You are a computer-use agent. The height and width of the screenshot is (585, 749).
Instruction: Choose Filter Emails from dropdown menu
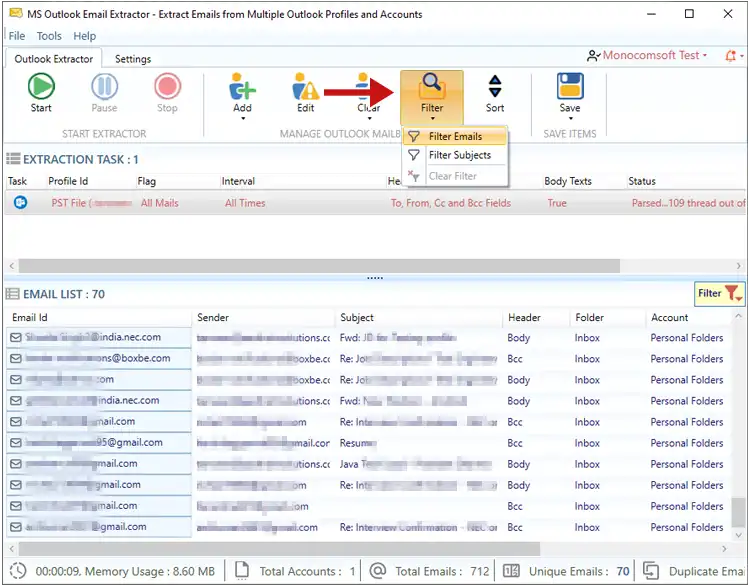455,137
